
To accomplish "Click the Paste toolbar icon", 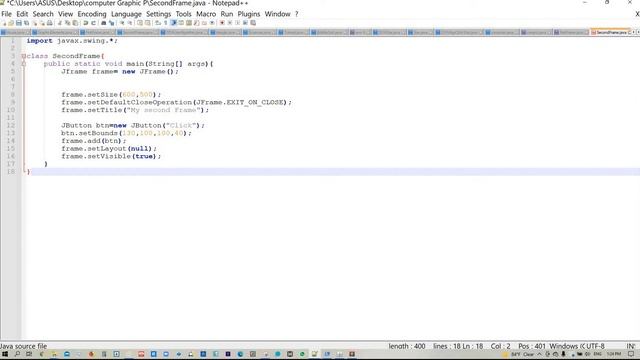I will click(76, 23).
